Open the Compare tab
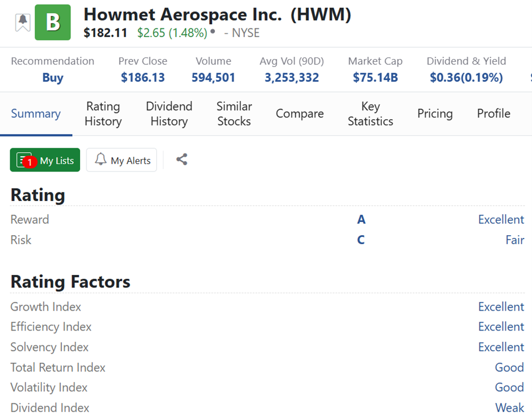The width and height of the screenshot is (532, 418). (300, 114)
